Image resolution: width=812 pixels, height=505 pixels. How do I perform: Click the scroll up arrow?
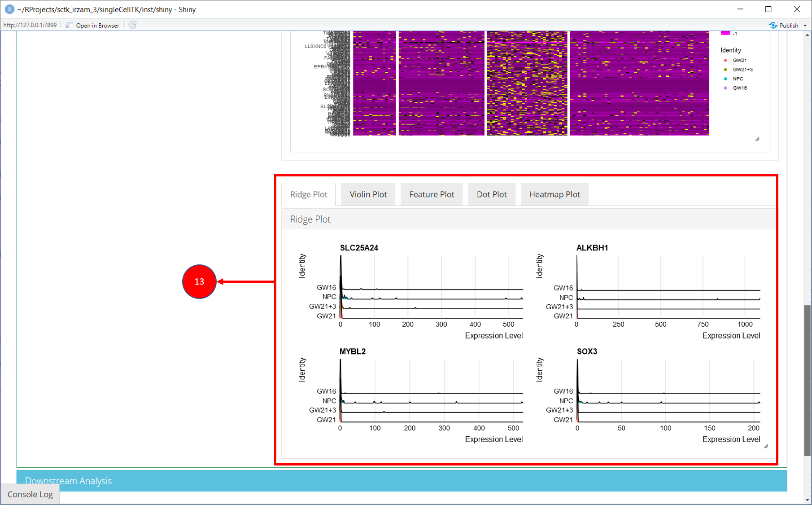[x=807, y=35]
